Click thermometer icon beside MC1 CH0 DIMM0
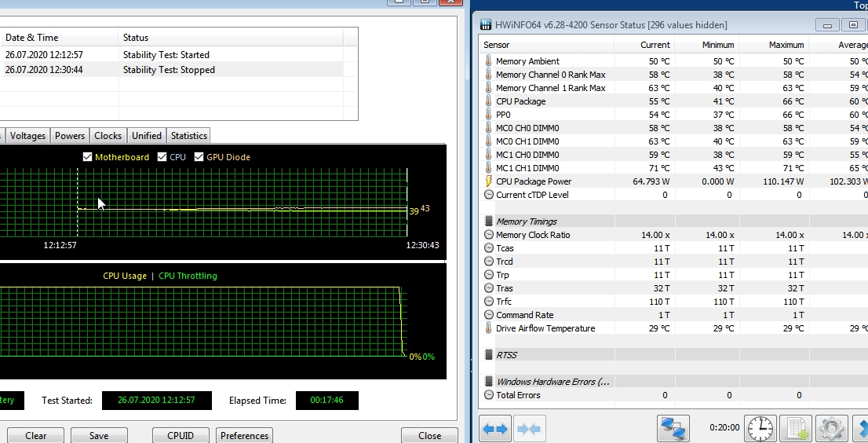Image resolution: width=868 pixels, height=443 pixels. tap(488, 155)
